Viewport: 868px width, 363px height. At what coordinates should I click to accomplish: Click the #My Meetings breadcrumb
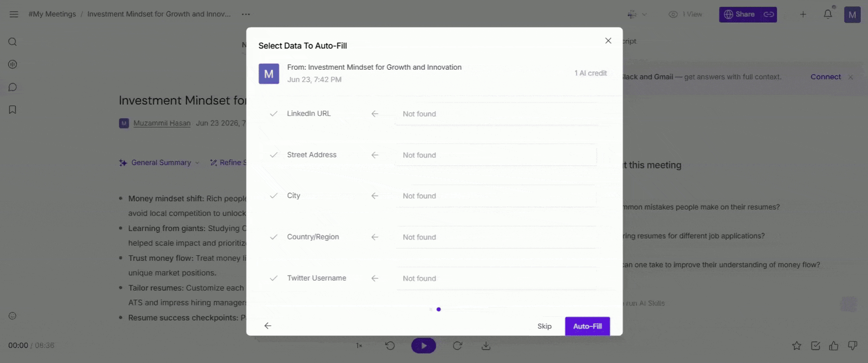(52, 14)
